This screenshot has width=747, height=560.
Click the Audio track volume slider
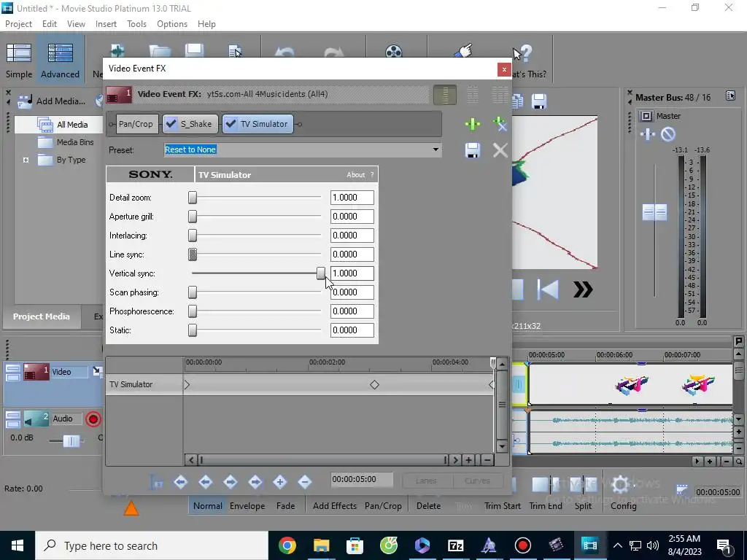71,441
